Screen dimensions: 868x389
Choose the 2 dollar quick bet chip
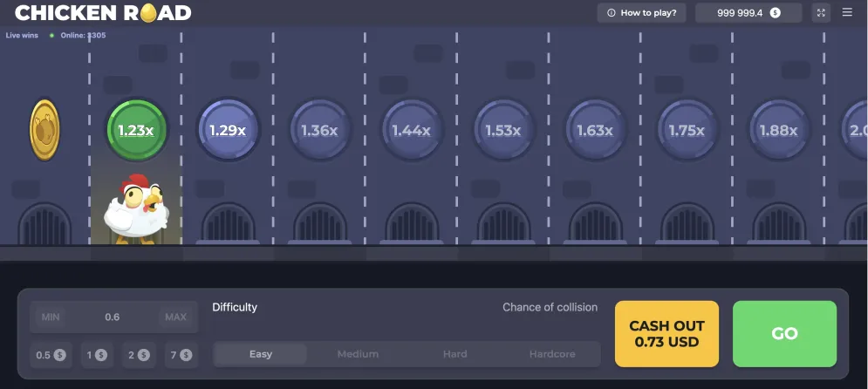coord(139,355)
